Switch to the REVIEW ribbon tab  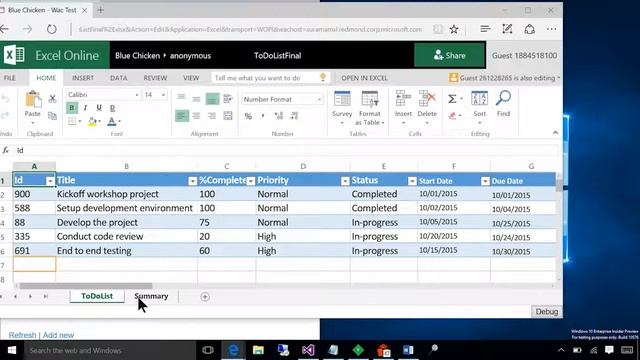pos(155,78)
